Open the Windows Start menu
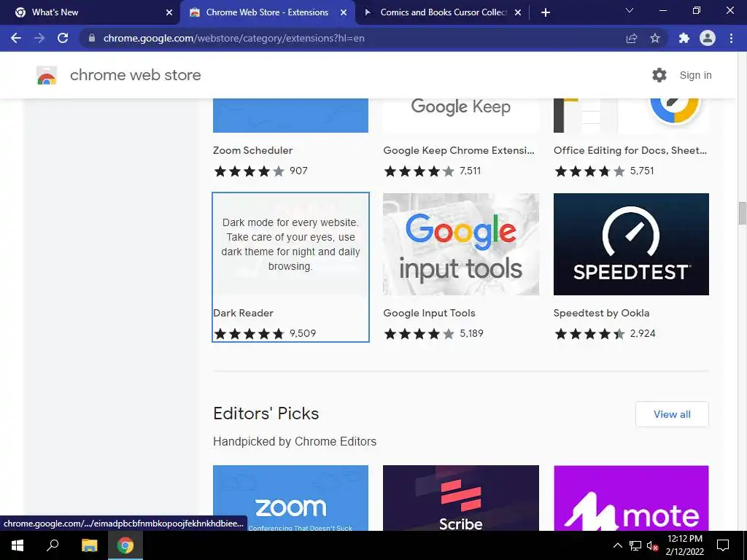Image resolution: width=747 pixels, height=560 pixels. (18, 545)
